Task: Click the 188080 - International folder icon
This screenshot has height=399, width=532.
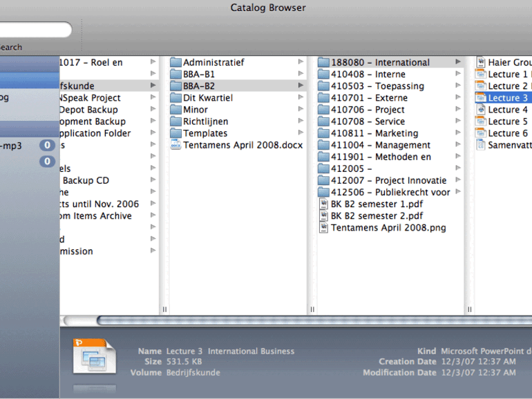Action: point(323,62)
